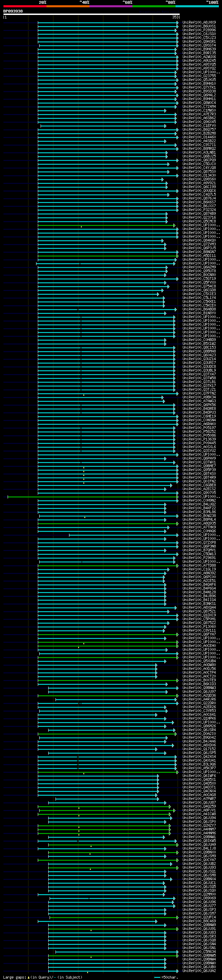Screen dimensions: 222x980
Task: Select the UniRef100_Q5CMC8 label
Action: [199, 221]
